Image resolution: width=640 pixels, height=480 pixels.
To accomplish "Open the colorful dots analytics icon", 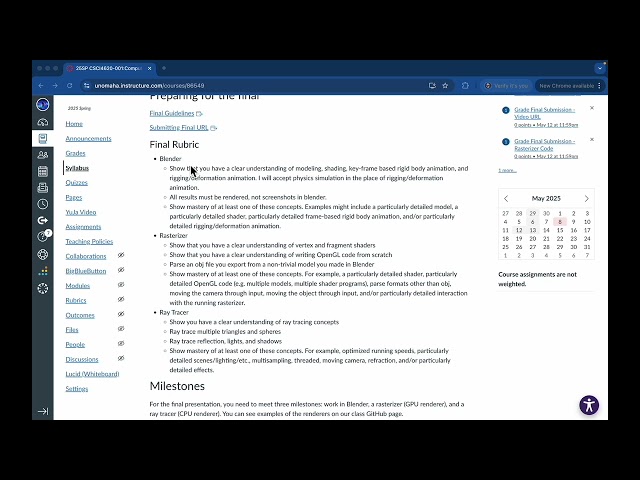I will point(42,271).
